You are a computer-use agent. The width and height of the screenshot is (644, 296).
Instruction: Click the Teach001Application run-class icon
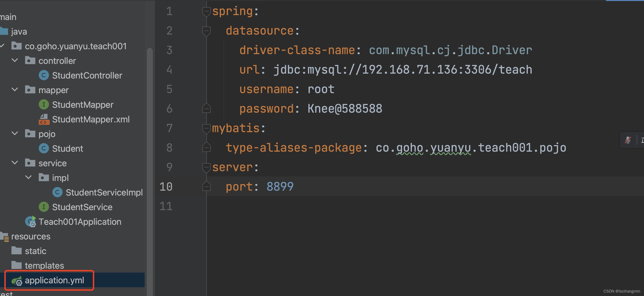(30, 222)
